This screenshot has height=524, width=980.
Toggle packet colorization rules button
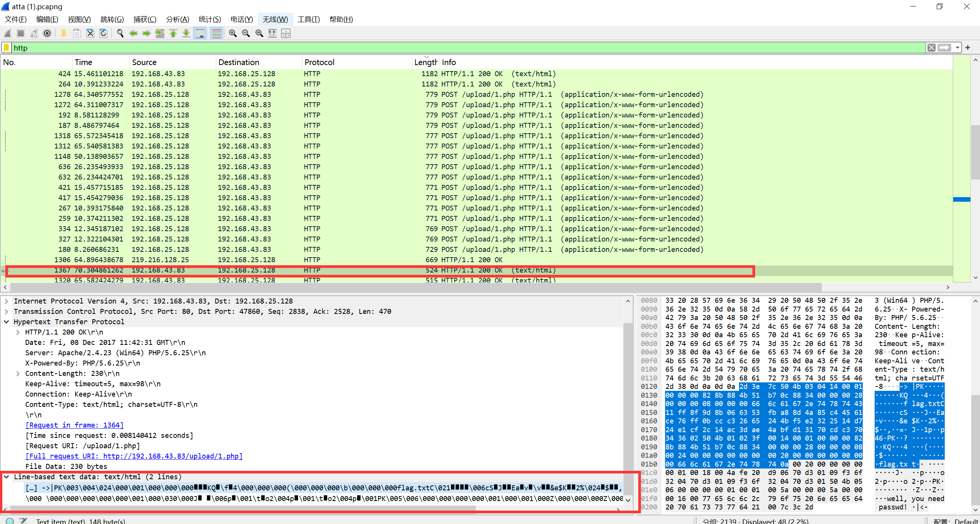click(x=216, y=34)
